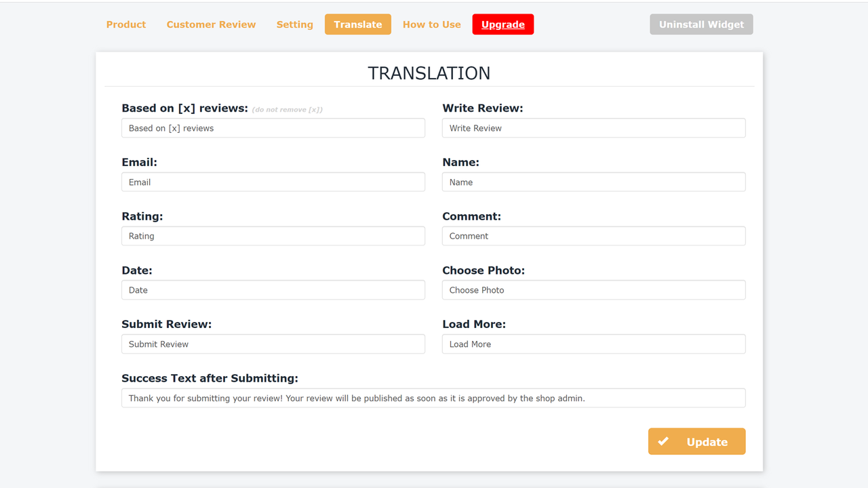Screen dimensions: 868x488
Task: Switch to the Product tab
Action: (125, 24)
